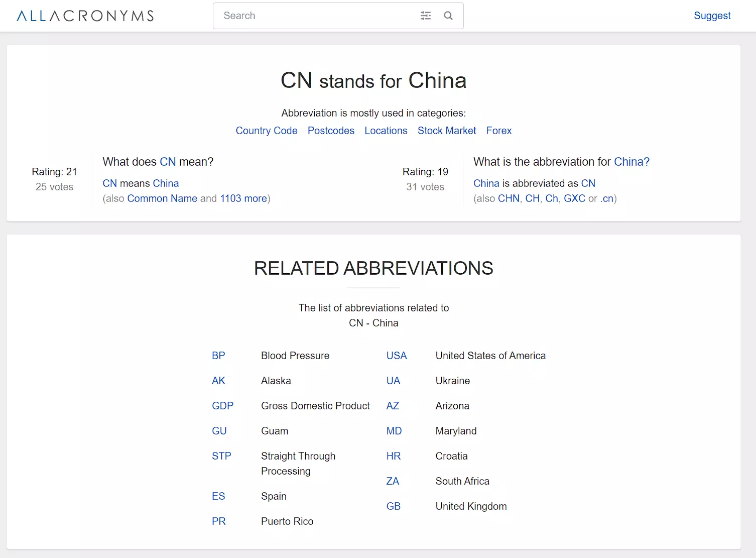Click China in the abbreviation question heading
Image resolution: width=756 pixels, height=558 pixels.
pos(631,162)
